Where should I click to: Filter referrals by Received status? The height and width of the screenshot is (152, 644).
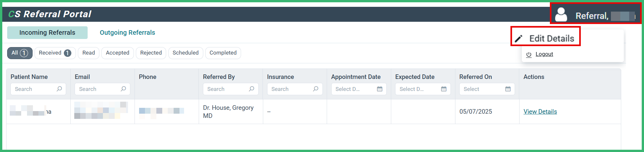(x=55, y=53)
